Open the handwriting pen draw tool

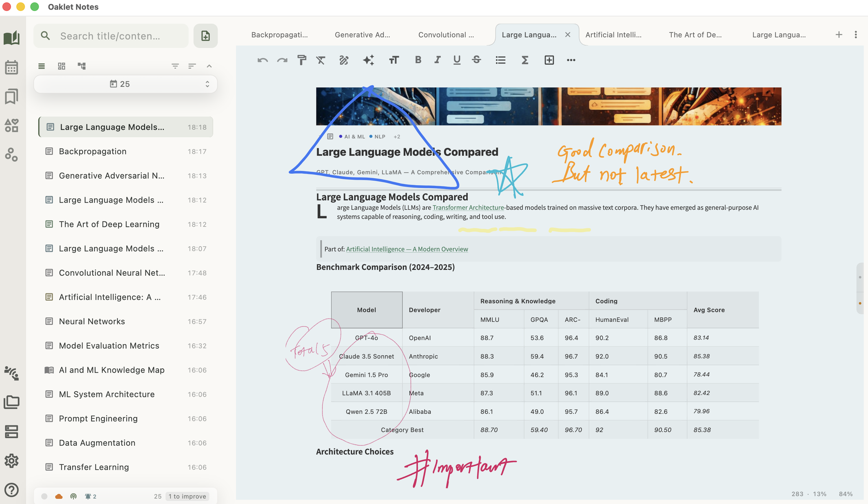[344, 60]
